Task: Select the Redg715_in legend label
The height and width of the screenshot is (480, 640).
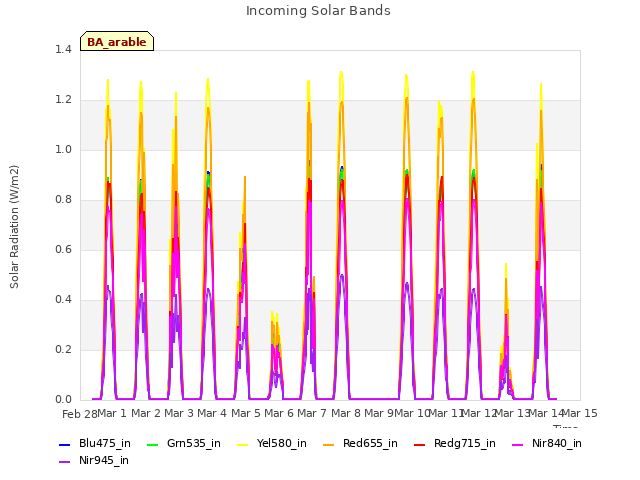Action: pyautogui.click(x=465, y=444)
